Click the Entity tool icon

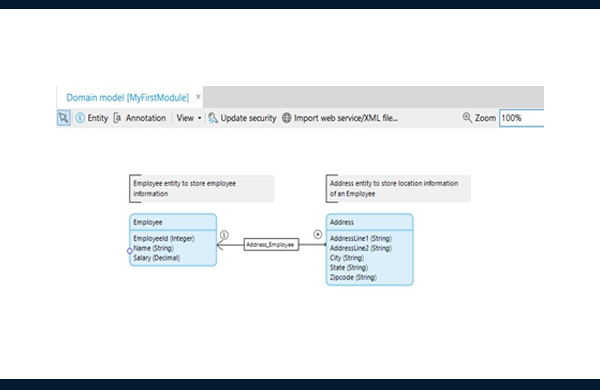(x=80, y=118)
